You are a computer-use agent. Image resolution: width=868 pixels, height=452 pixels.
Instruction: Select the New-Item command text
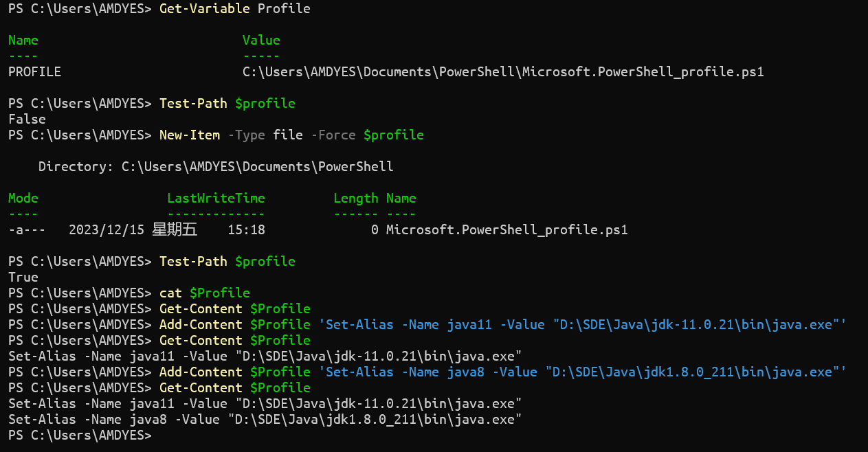point(190,135)
